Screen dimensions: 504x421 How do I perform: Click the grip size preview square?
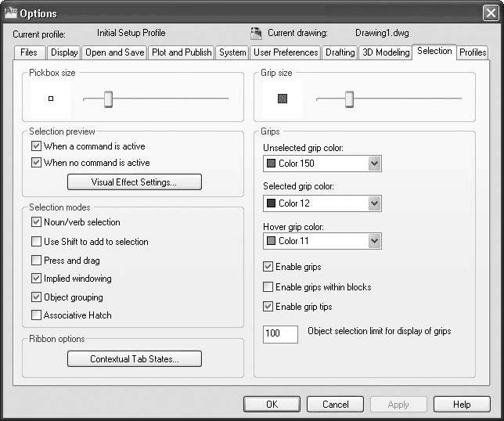pos(283,99)
